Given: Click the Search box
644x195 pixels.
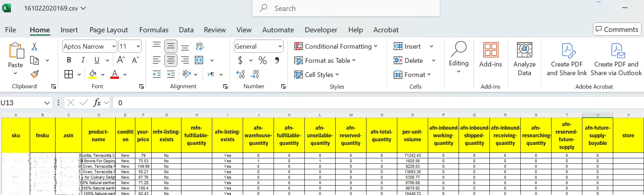Looking at the screenshot, I should pyautogui.click(x=346, y=8).
